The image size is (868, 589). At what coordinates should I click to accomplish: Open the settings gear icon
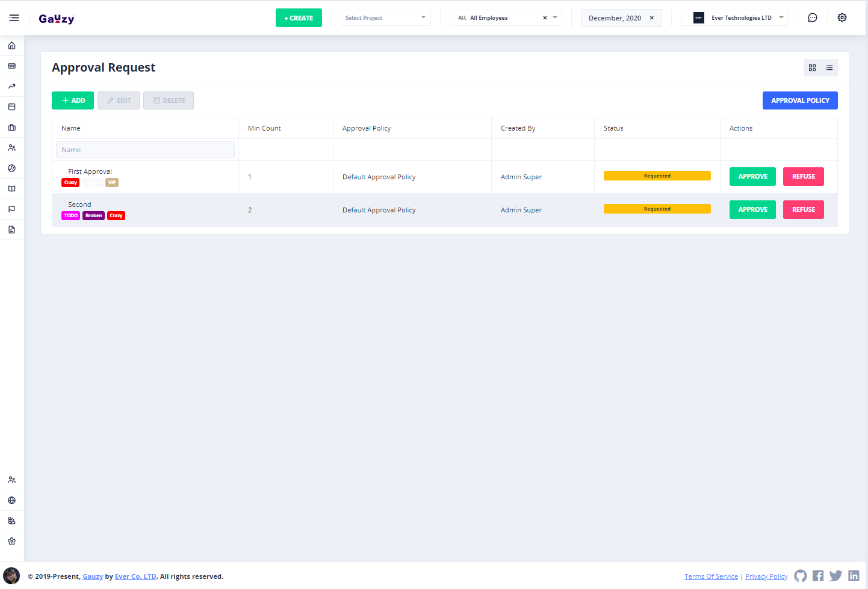(842, 18)
